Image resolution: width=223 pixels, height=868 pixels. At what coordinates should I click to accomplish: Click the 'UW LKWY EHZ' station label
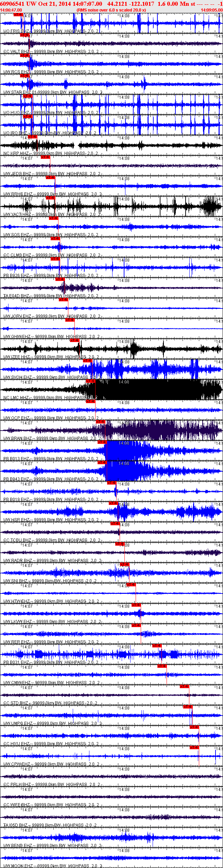[18, 622]
